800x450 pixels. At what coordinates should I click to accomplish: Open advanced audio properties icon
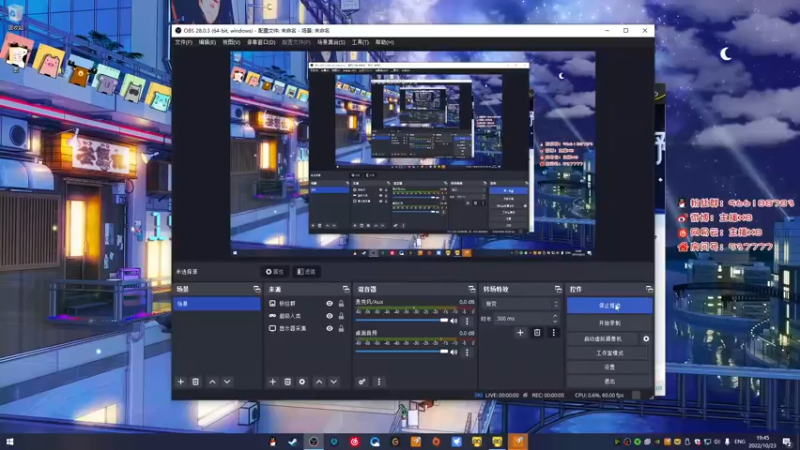point(362,382)
